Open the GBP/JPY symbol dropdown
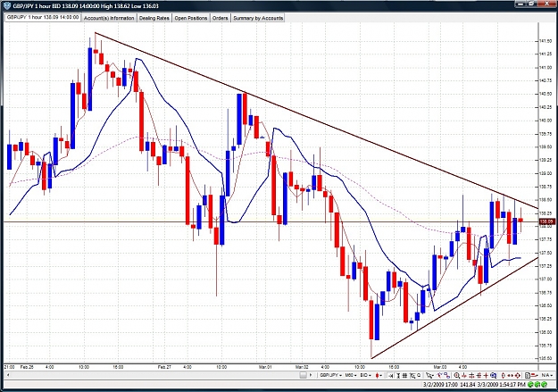The width and height of the screenshot is (558, 392). pos(331,375)
